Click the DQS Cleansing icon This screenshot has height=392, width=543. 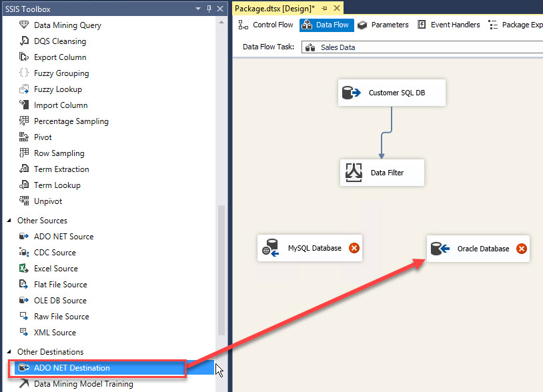pyautogui.click(x=24, y=41)
